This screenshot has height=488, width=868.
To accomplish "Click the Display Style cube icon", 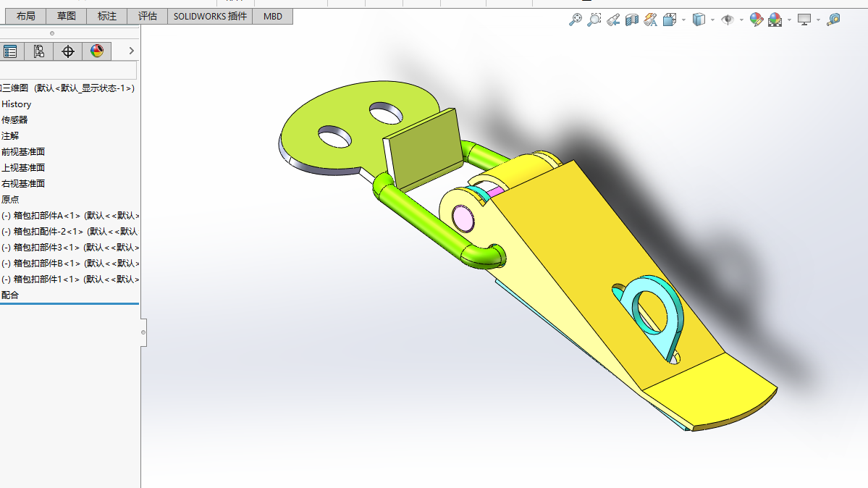I will (699, 20).
